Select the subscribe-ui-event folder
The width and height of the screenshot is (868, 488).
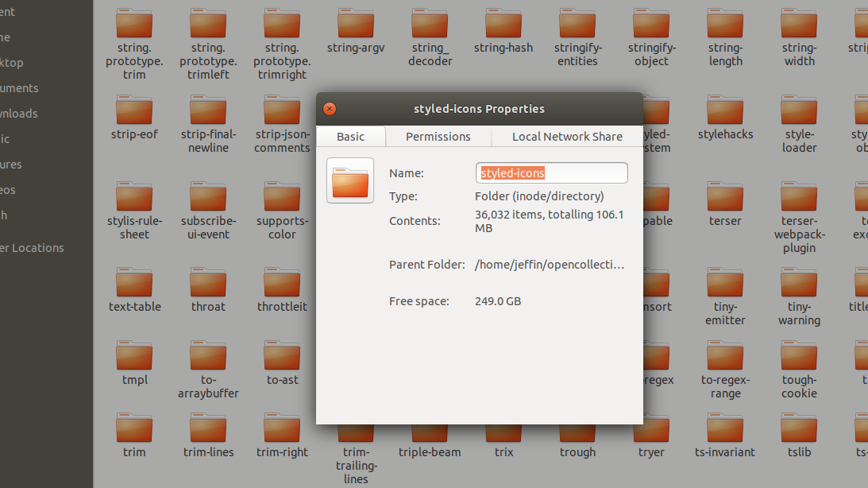(208, 211)
